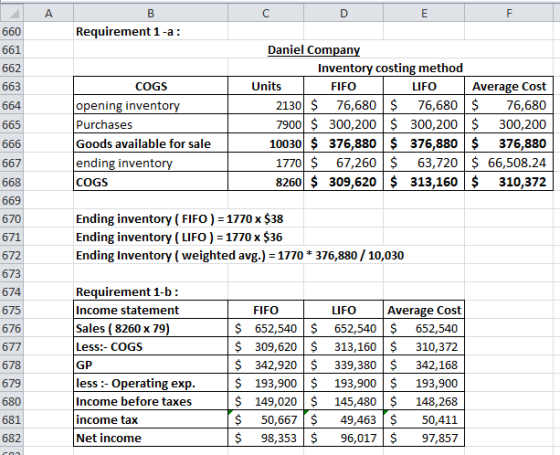Click COGS FIFO total $309,620 in row 668
Viewport: 560px width, 455px height.
coord(344,182)
